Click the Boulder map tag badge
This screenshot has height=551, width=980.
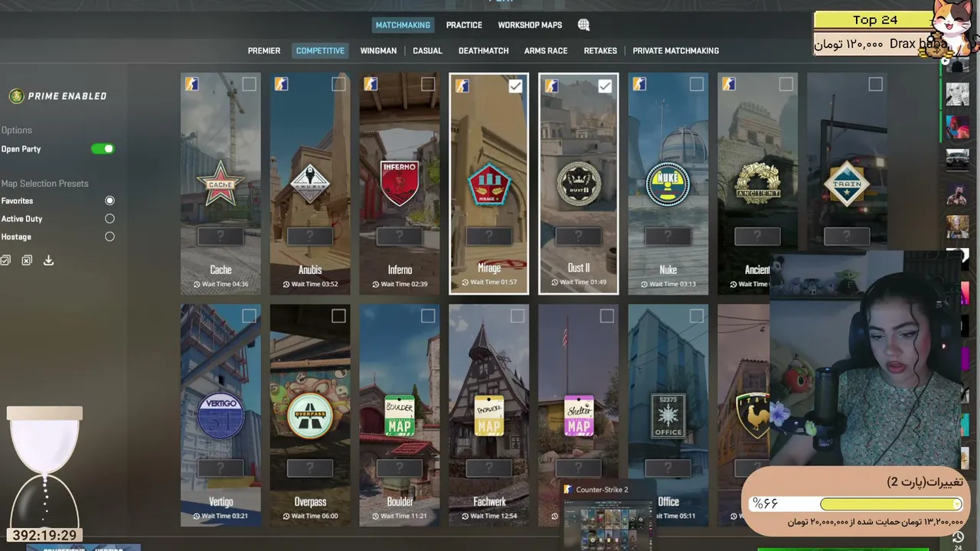(x=400, y=416)
